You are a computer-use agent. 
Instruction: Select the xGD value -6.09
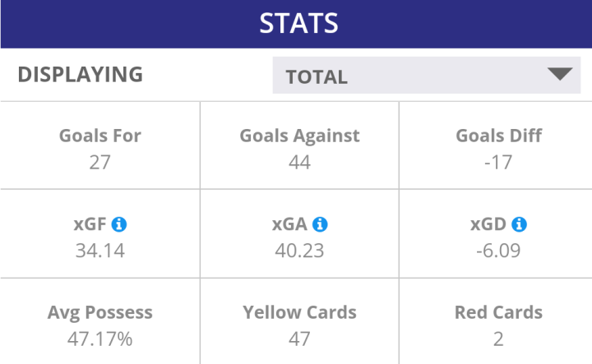498,251
